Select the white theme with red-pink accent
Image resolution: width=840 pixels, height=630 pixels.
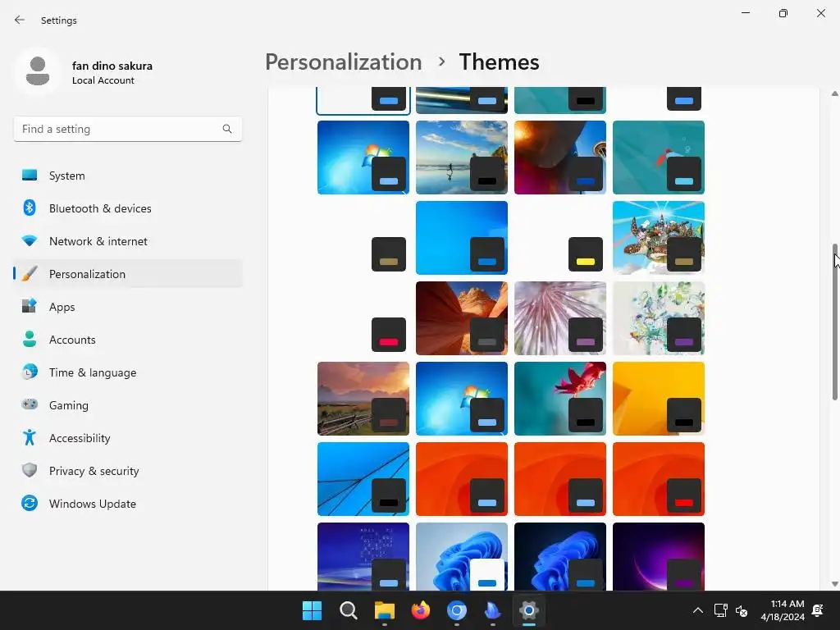tap(363, 318)
